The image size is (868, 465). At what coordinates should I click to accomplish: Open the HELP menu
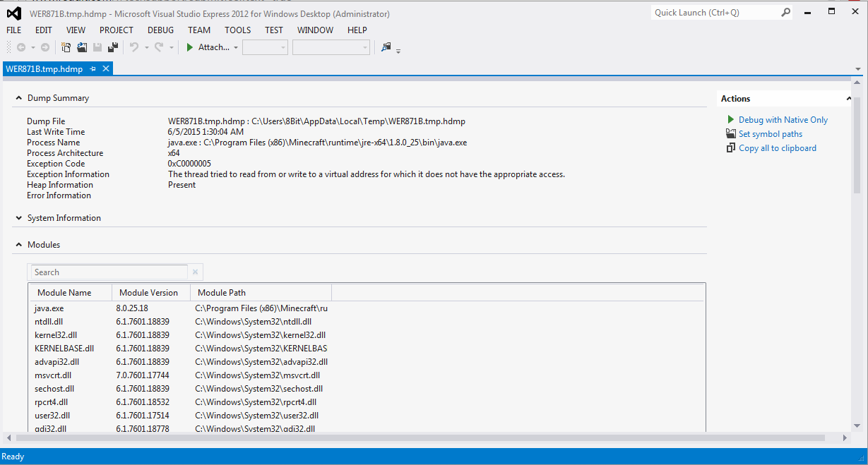tap(357, 30)
